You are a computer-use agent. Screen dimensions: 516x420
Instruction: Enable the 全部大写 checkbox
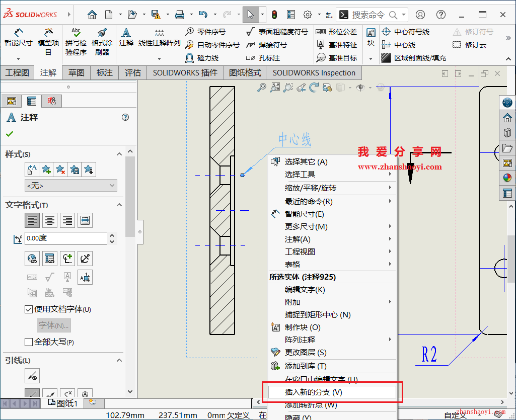pyautogui.click(x=29, y=342)
